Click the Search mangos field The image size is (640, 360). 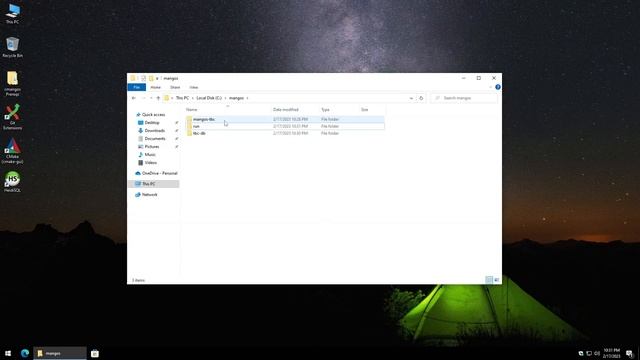[x=464, y=98]
